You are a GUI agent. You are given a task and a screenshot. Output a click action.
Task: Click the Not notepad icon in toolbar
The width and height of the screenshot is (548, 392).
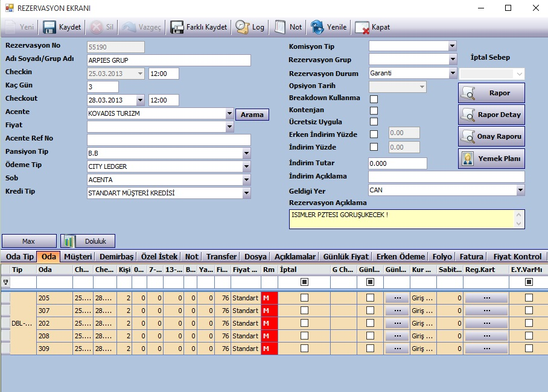pos(279,27)
